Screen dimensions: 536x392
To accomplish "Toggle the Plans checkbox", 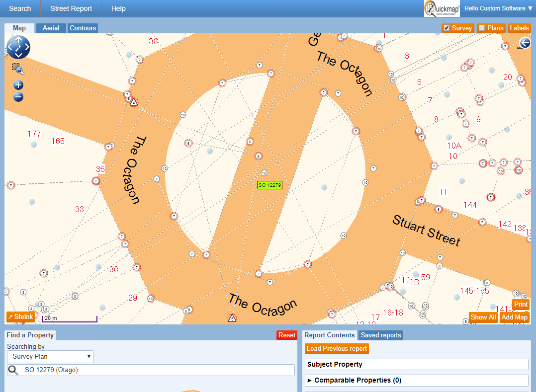I will pos(482,28).
